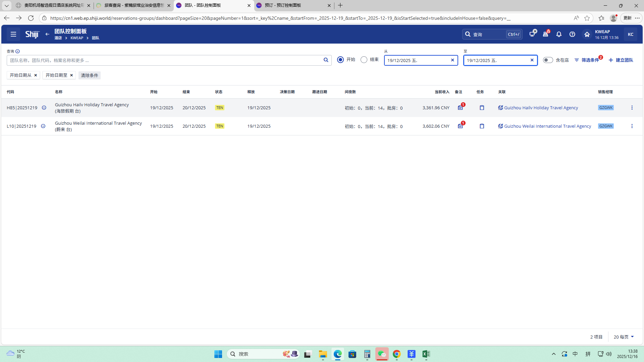Click the notifications bell icon
Viewport: 644px width, 362px height.
tap(559, 34)
